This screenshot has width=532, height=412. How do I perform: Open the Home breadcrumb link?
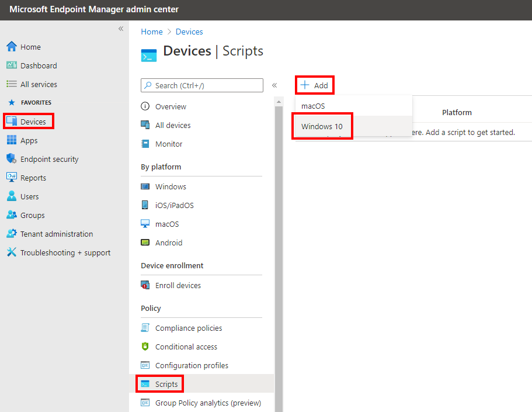[x=151, y=32]
